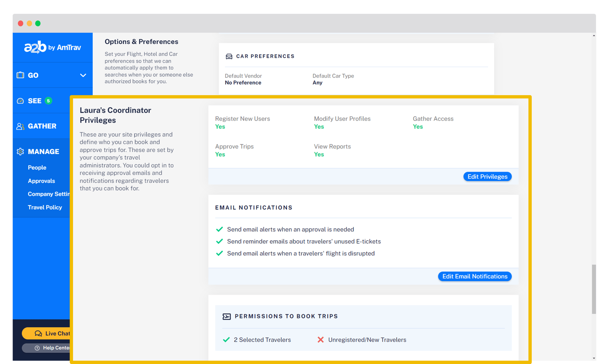Toggle the flight disrupted alert checkmark
The height and width of the screenshot is (364, 609).
click(219, 254)
